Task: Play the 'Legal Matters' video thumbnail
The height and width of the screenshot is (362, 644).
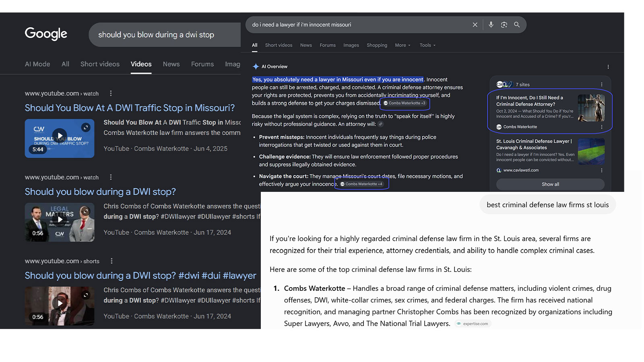Action: [x=60, y=219]
